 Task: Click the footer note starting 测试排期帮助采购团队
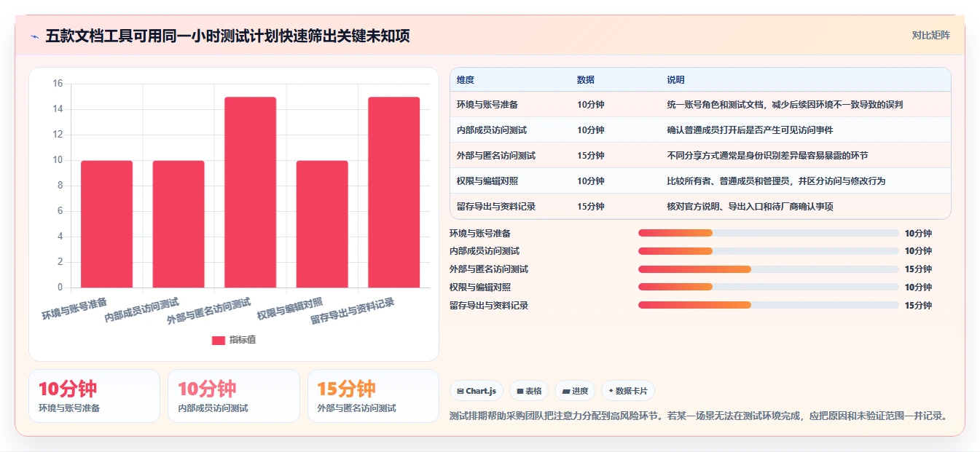(x=699, y=416)
